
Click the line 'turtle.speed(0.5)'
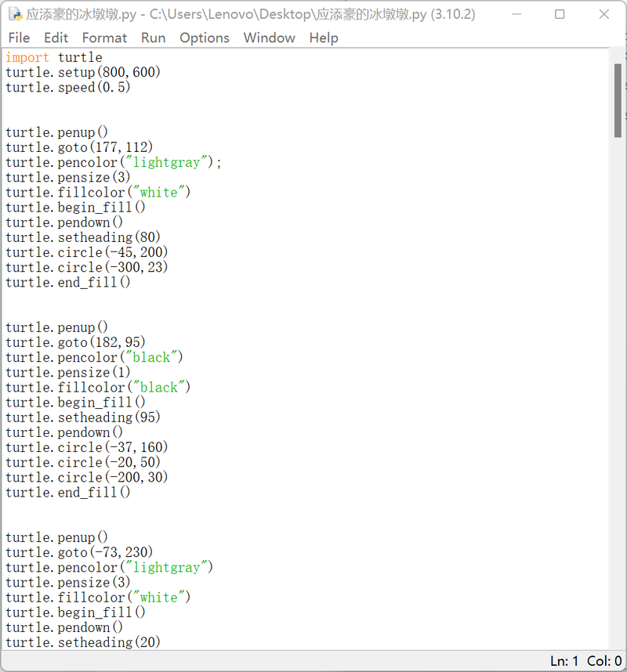[67, 87]
